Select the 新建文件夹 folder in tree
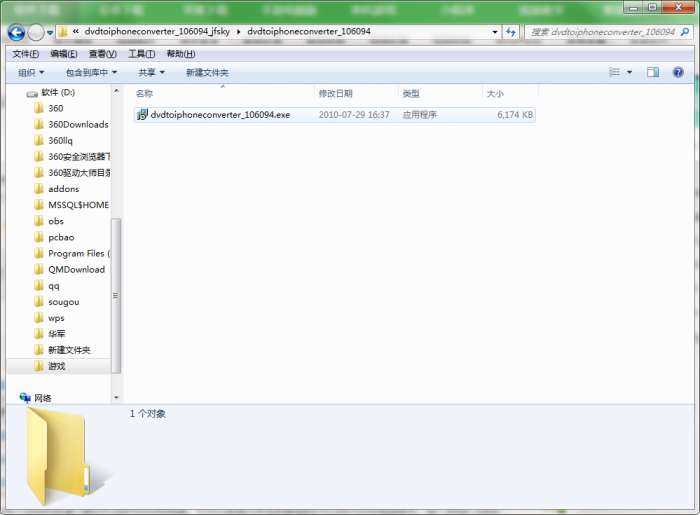700x515 pixels. 69,350
